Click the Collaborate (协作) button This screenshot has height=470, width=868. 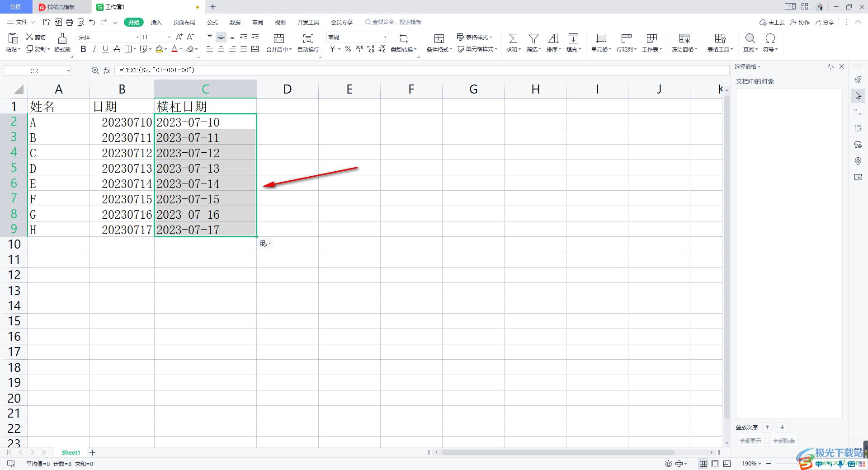point(800,22)
